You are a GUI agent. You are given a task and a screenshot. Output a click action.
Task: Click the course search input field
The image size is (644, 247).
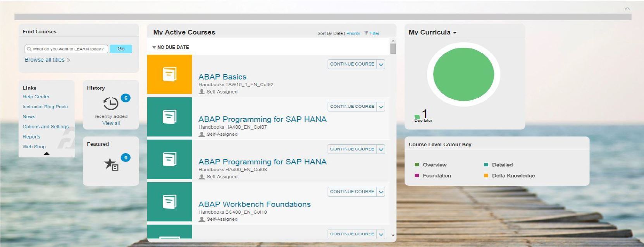(x=66, y=49)
